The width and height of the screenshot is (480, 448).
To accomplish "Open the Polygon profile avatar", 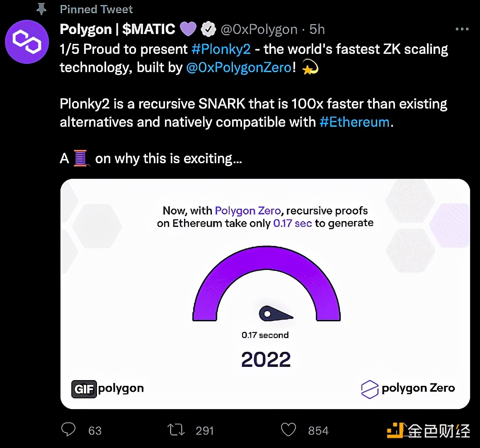I will coord(27,41).
